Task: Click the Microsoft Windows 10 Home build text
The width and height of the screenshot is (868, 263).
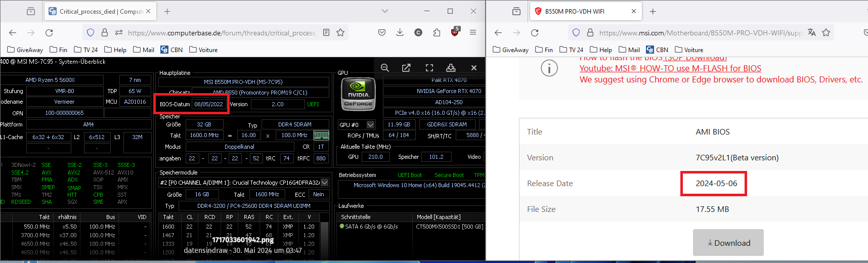Action: [x=419, y=185]
